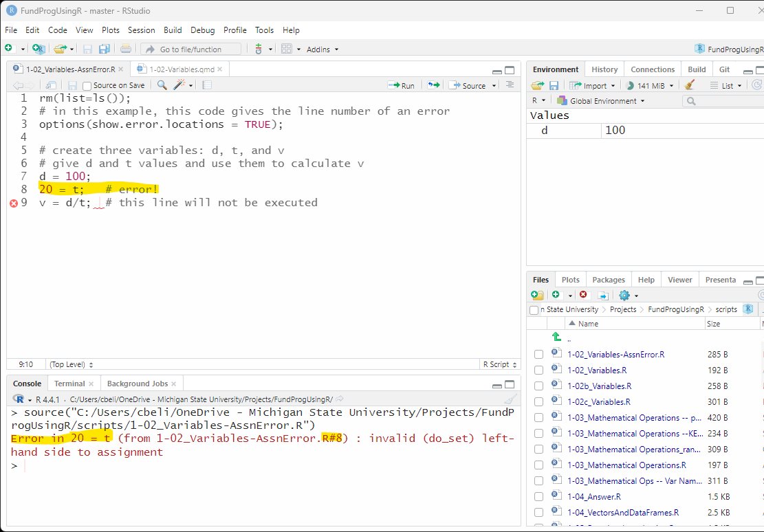The height and width of the screenshot is (532, 764).
Task: Click the Size column header in Files pane
Action: (732, 324)
